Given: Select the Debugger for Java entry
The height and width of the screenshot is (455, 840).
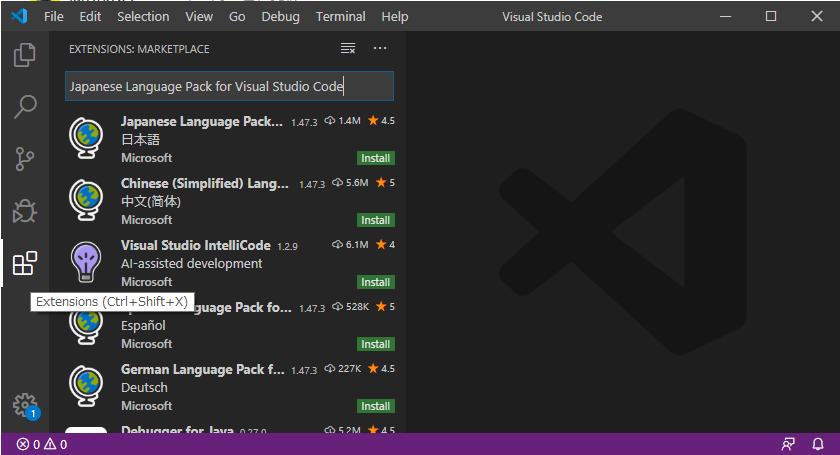Looking at the screenshot, I should tap(230, 429).
